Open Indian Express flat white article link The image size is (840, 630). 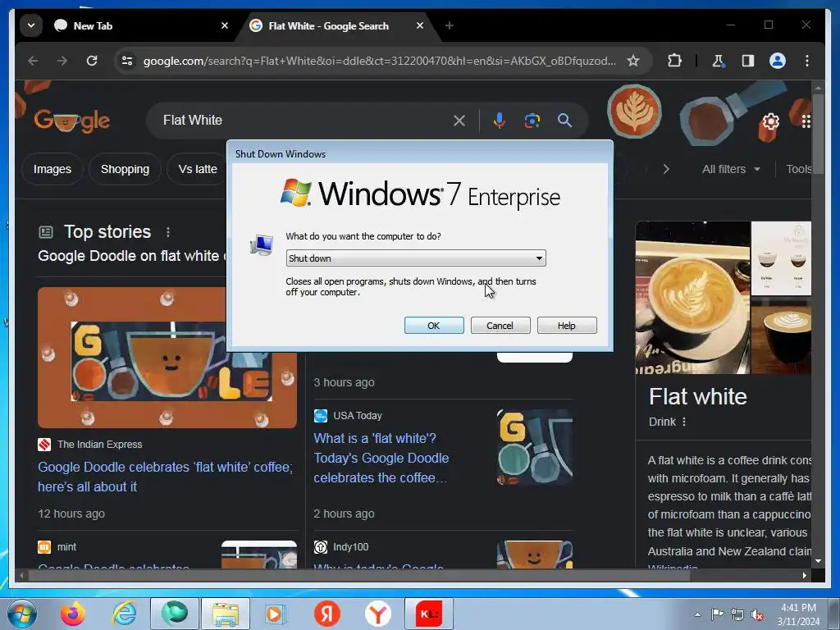pos(165,477)
